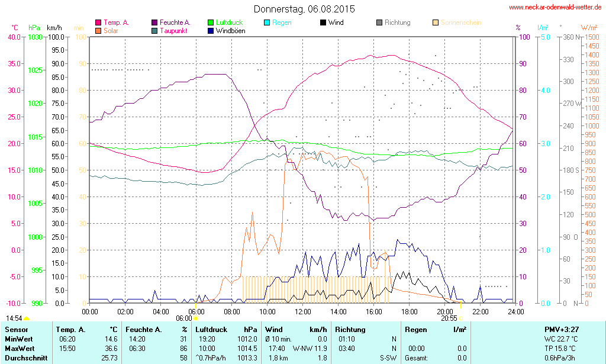This screenshot has height=364, width=606.
Task: Select the purple Feuchte A. legend square
Action: coord(155,22)
